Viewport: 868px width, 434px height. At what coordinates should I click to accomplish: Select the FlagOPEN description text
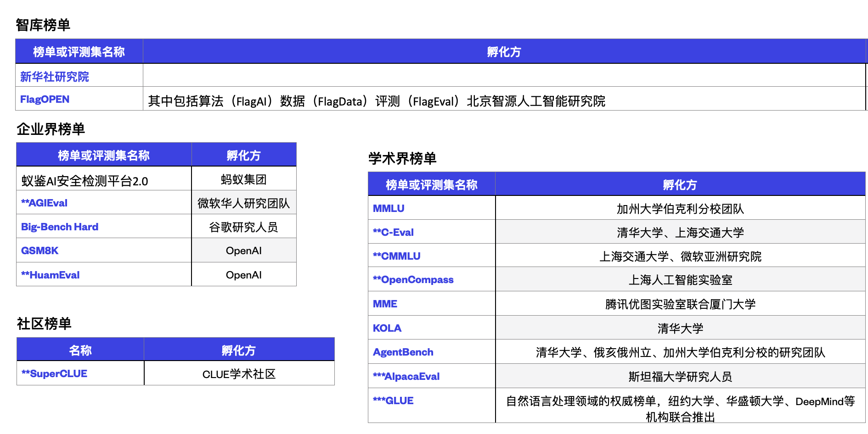pos(377,101)
